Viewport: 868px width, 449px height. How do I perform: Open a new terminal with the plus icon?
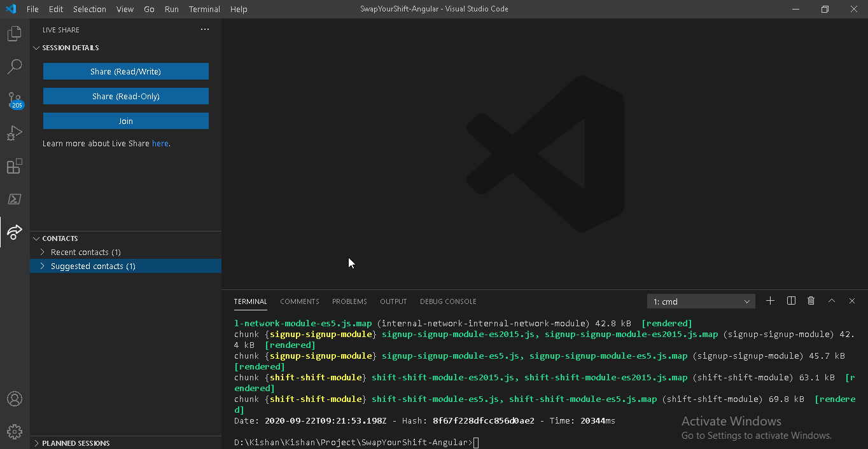click(x=770, y=300)
